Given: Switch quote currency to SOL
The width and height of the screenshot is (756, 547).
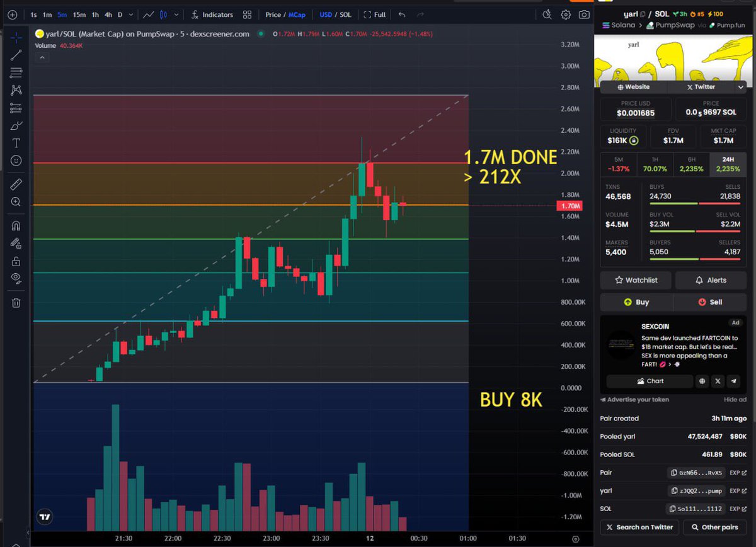Looking at the screenshot, I should click(346, 14).
